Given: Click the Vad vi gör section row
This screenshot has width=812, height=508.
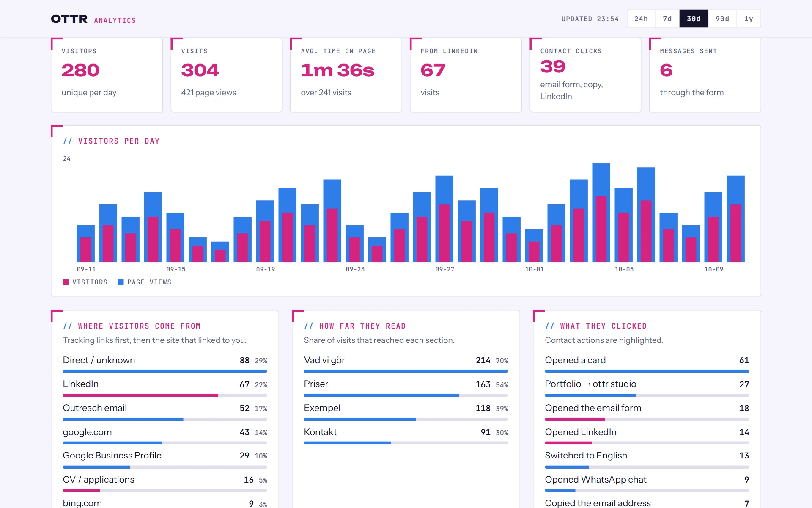Looking at the screenshot, I should (x=406, y=364).
